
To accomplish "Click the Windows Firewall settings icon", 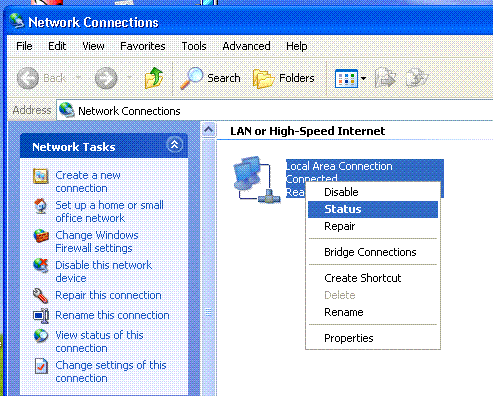I will [x=41, y=236].
